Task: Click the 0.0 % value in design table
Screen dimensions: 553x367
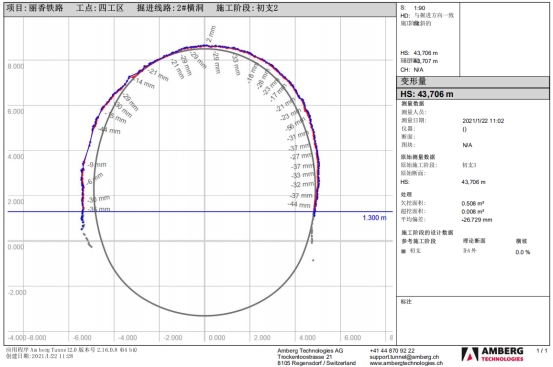Action: 523,252
